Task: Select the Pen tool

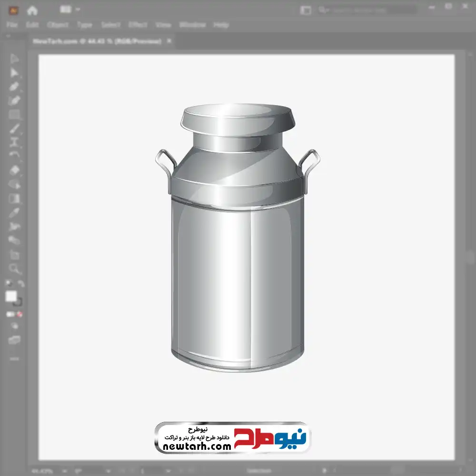Action: [x=14, y=87]
